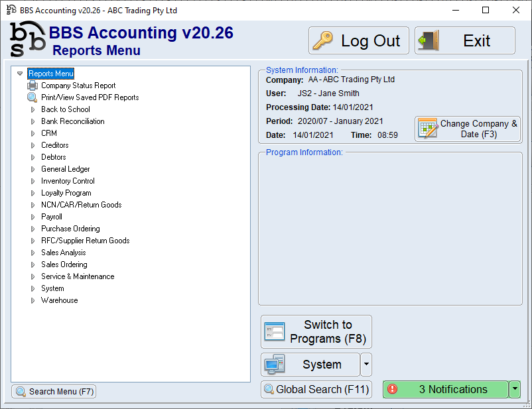The width and height of the screenshot is (532, 409).
Task: Open Change Company & Date (F3)
Action: coord(467,129)
